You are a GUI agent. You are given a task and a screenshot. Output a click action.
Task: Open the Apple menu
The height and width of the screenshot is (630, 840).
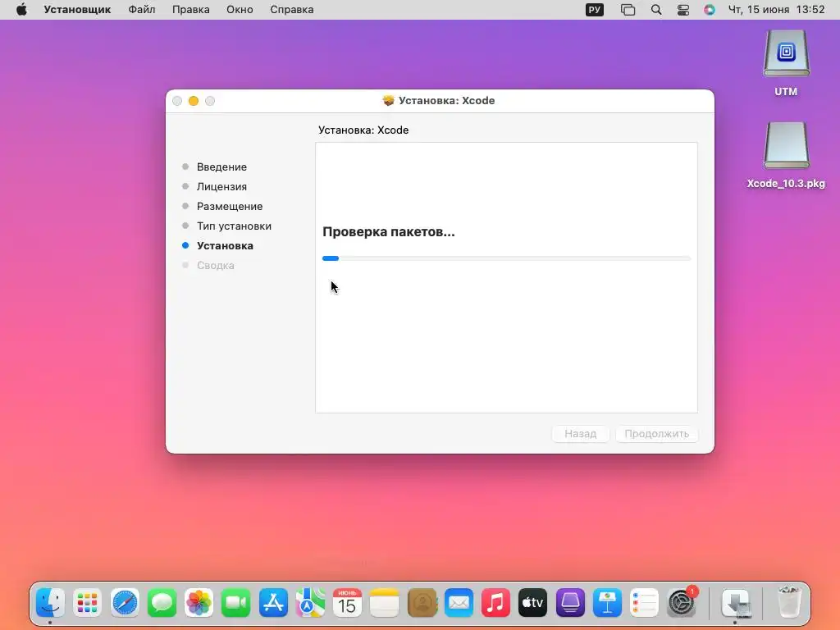(x=21, y=10)
